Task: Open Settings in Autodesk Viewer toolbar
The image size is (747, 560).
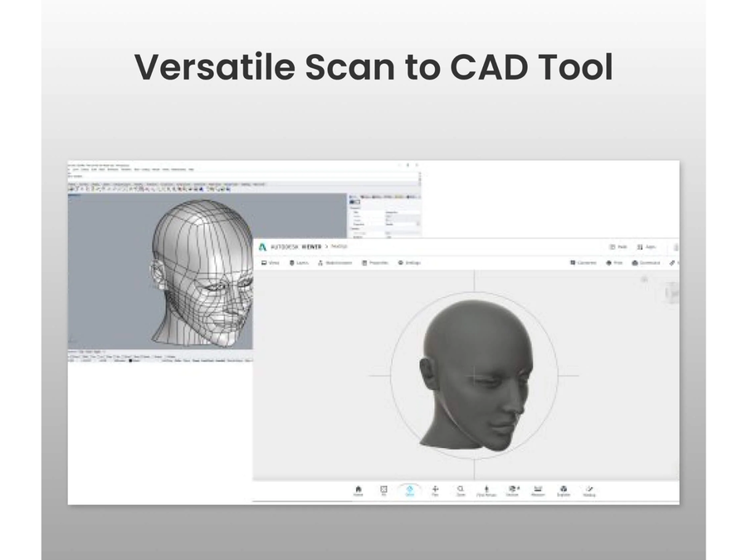Action: tap(409, 263)
